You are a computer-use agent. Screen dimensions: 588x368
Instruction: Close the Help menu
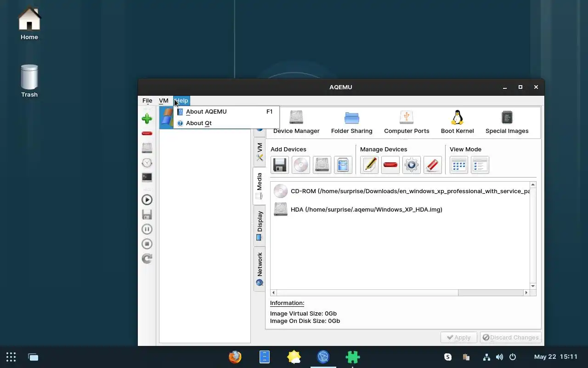point(181,100)
